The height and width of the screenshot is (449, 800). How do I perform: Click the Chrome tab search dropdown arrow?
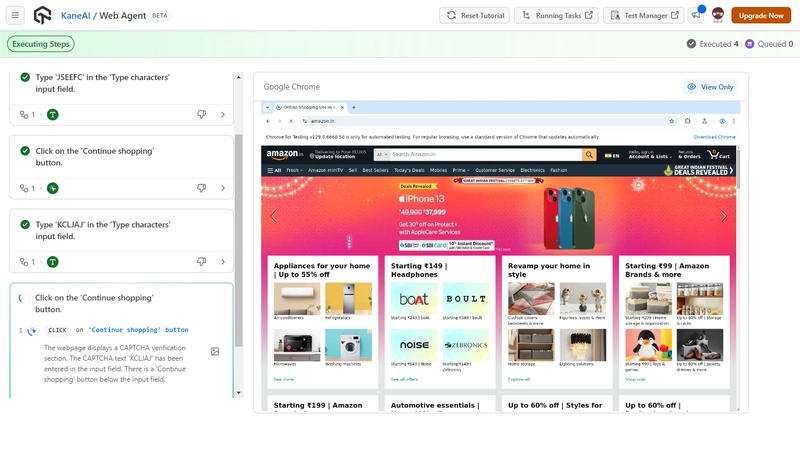coord(267,108)
